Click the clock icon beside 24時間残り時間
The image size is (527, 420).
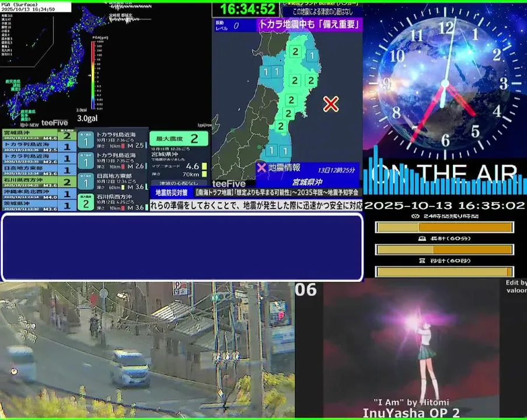click(x=416, y=216)
